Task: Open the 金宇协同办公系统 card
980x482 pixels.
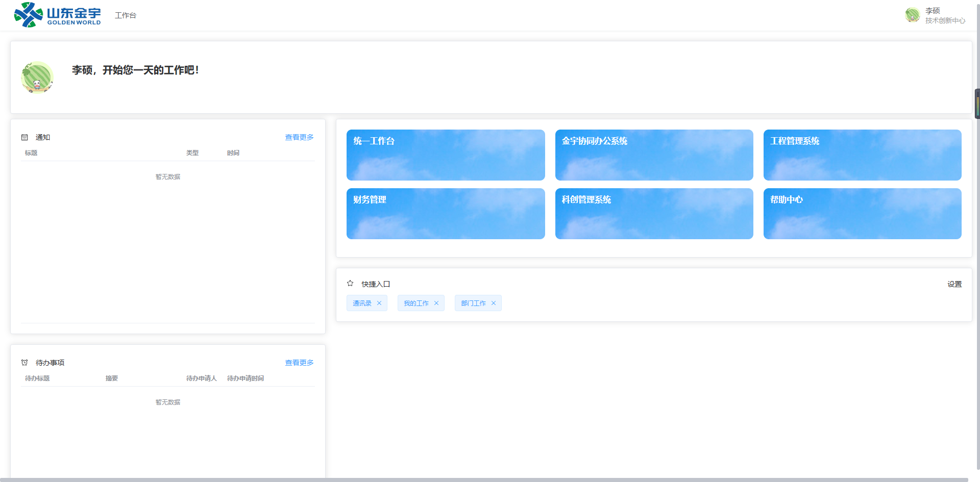Action: pyautogui.click(x=654, y=155)
